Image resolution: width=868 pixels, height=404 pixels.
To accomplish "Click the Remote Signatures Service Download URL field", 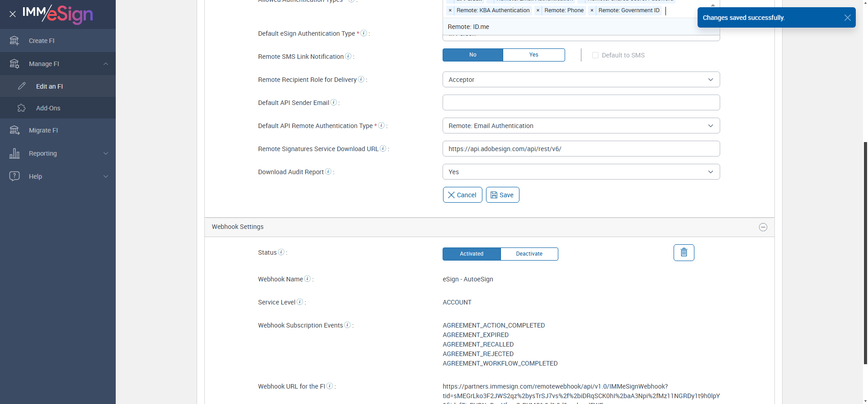I will coord(581,149).
